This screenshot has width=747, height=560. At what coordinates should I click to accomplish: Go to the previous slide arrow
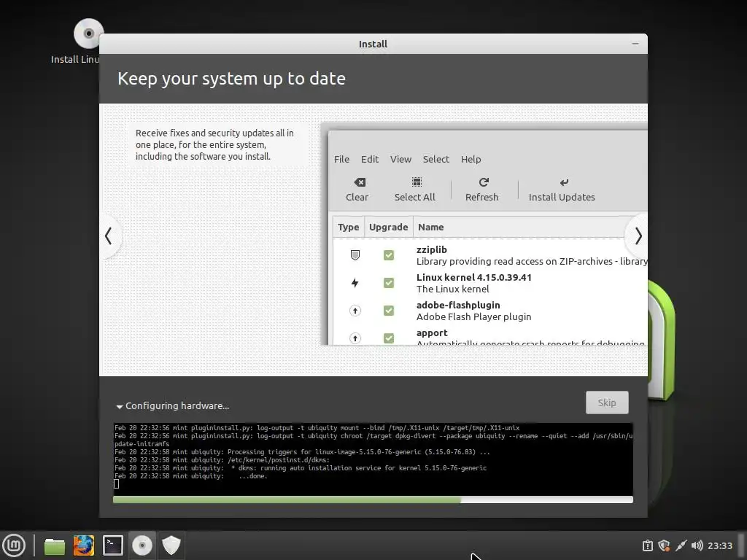(109, 236)
